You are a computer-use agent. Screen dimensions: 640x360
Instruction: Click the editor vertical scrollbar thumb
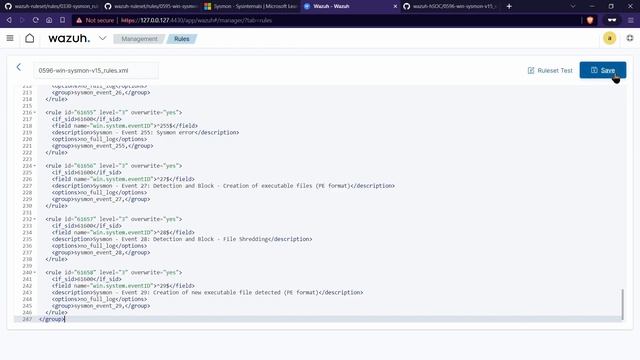tap(622, 304)
